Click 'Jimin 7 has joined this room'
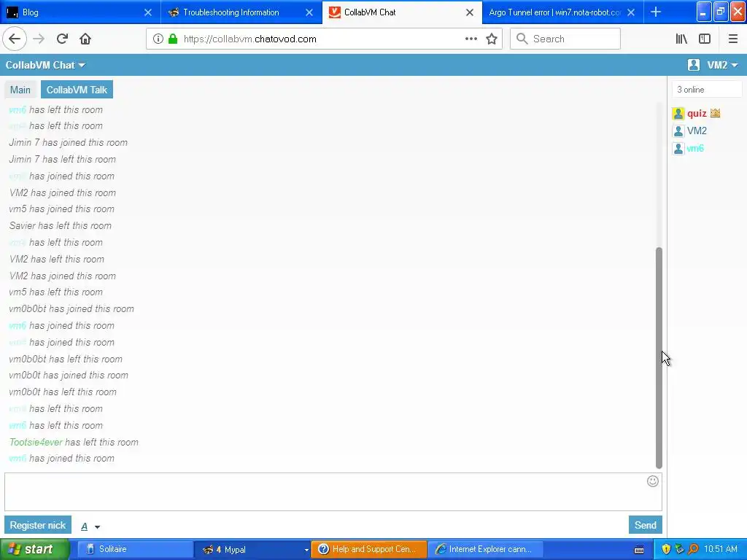Image resolution: width=747 pixels, height=560 pixels. (x=68, y=143)
